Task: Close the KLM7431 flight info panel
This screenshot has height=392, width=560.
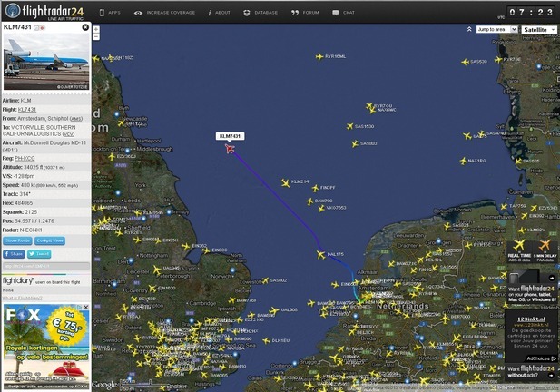Action: coord(85,27)
